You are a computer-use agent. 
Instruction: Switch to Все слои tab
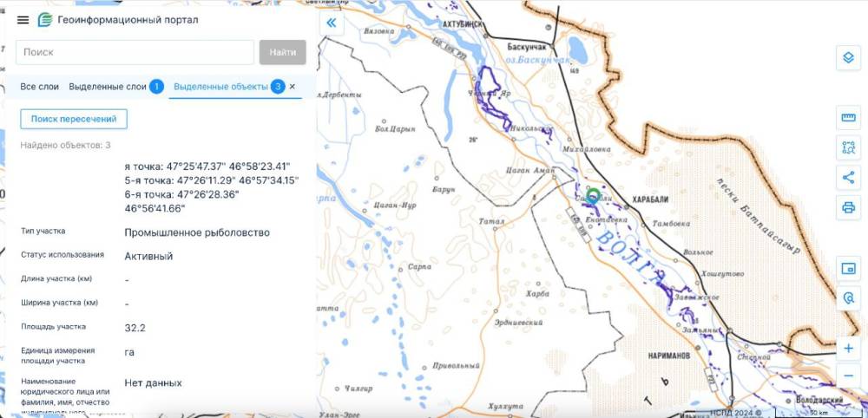click(40, 87)
